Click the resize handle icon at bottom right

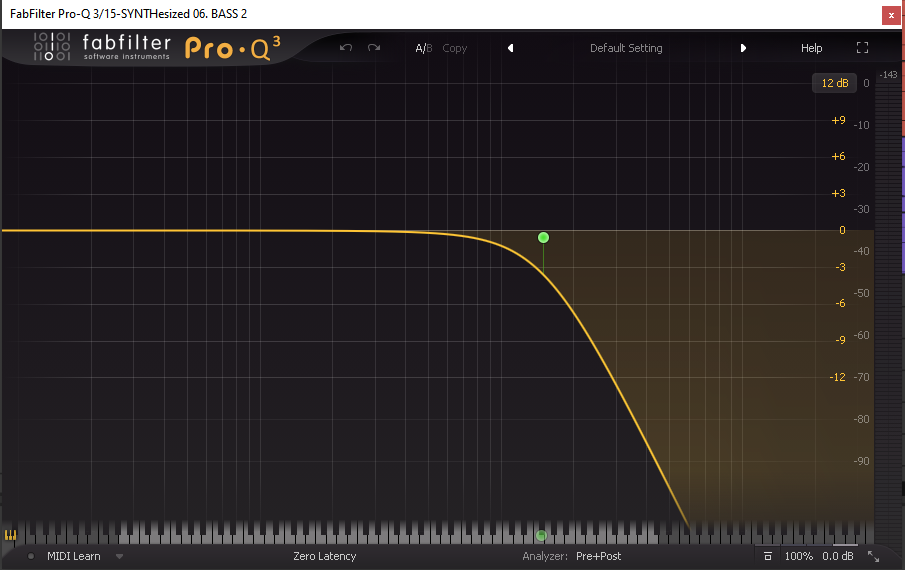click(873, 556)
